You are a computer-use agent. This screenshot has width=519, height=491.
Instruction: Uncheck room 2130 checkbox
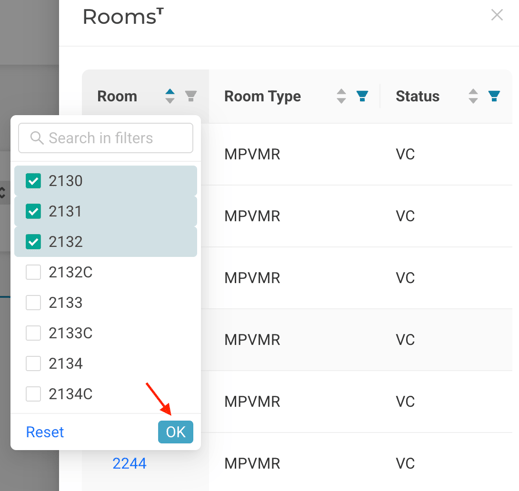coord(33,181)
